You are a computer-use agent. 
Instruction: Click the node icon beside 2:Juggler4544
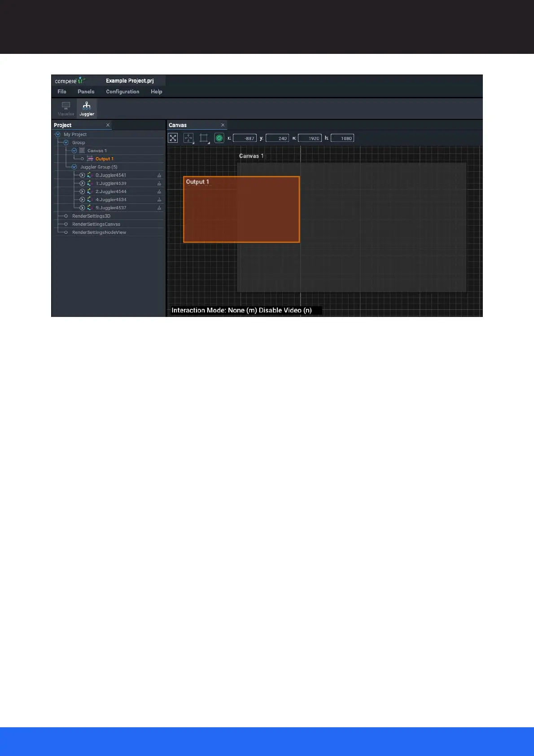pos(90,191)
